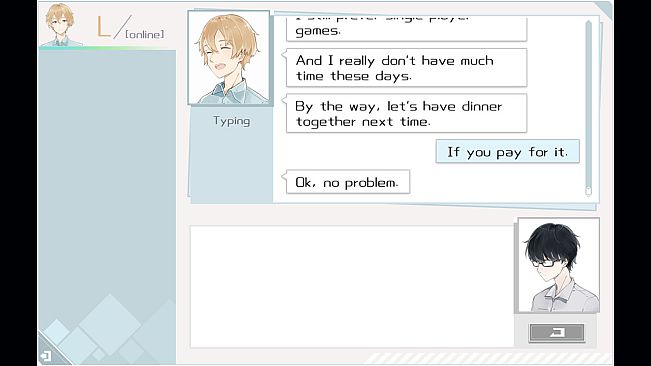The height and width of the screenshot is (366, 651).
Task: Click L's large smiling portrait
Action: (x=229, y=58)
